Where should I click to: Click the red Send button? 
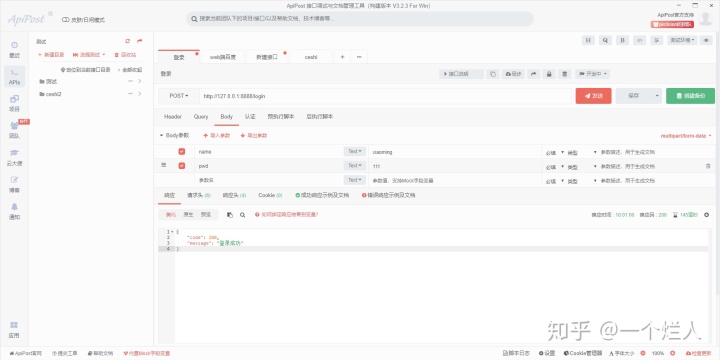coord(593,96)
